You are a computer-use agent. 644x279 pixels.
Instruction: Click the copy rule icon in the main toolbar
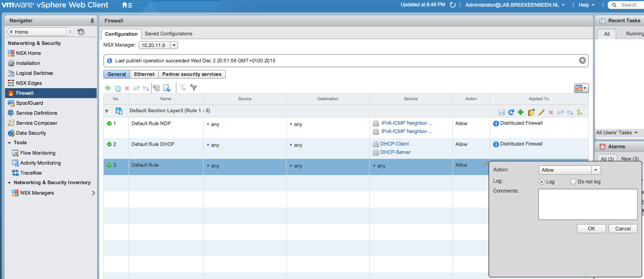pos(118,88)
